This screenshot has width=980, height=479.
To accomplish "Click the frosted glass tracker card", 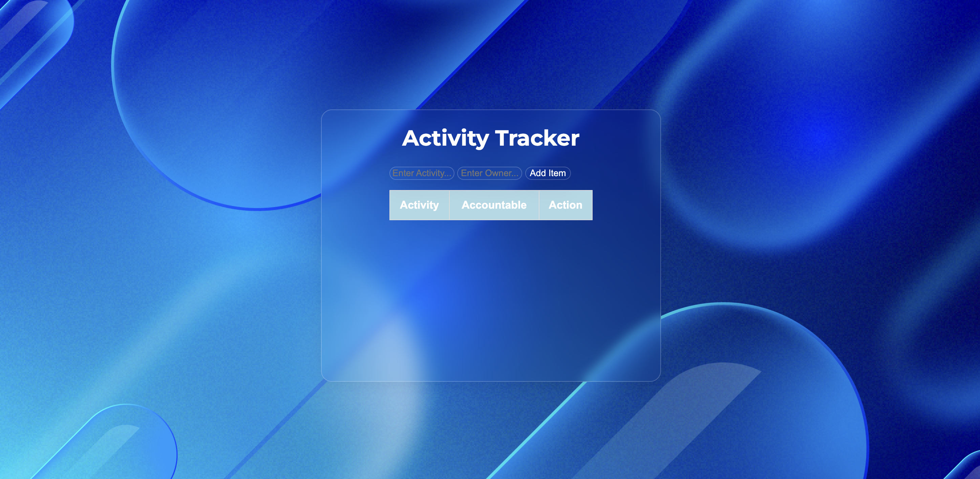I will coord(491,304).
